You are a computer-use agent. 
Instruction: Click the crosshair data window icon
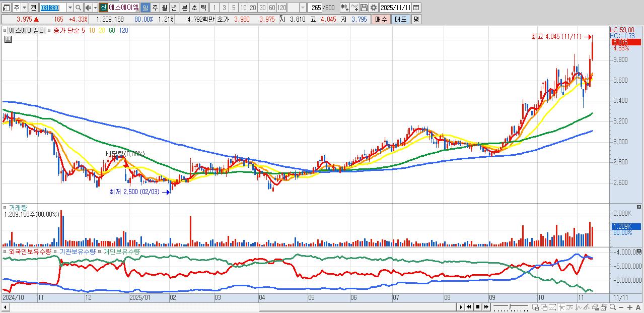click(536, 307)
